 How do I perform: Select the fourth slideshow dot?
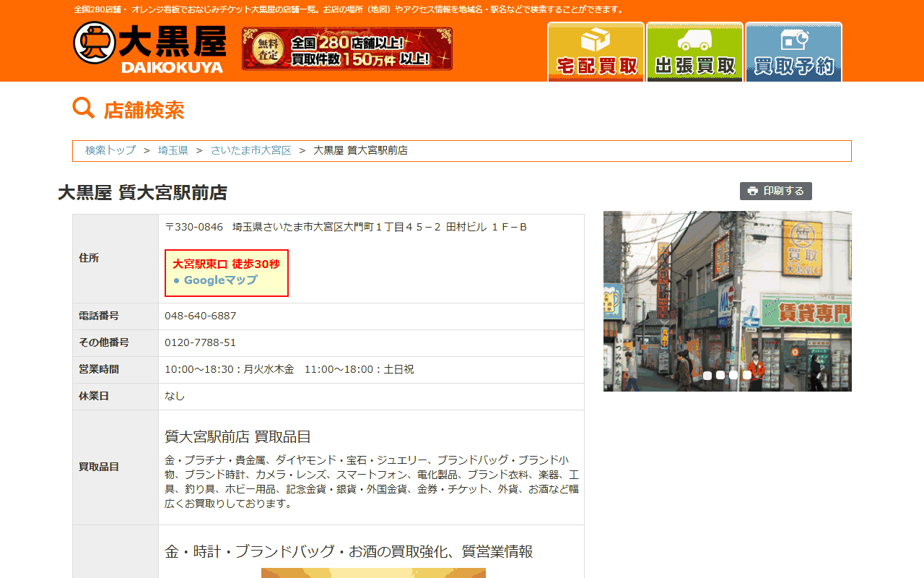coord(747,375)
